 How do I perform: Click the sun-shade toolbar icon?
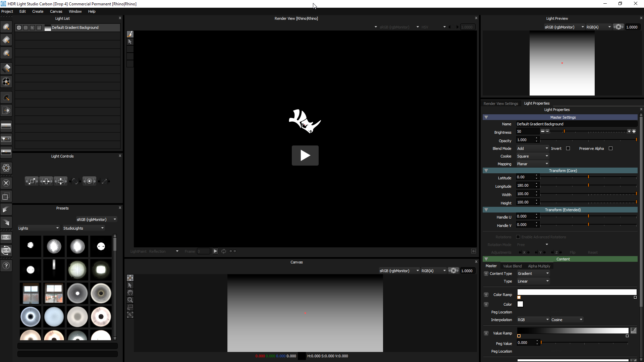click(6, 110)
